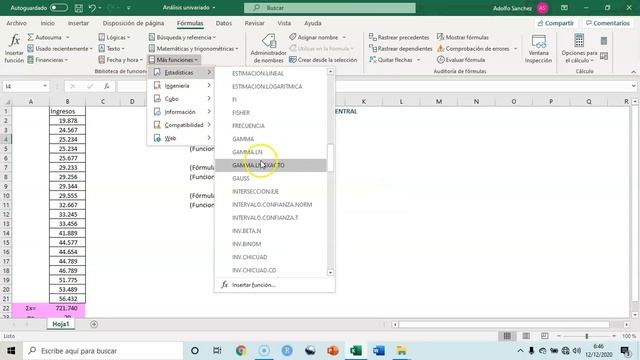Choose the INTERVALO.CONFIANZA.NORM function
This screenshot has height=360, width=640.
[272, 204]
